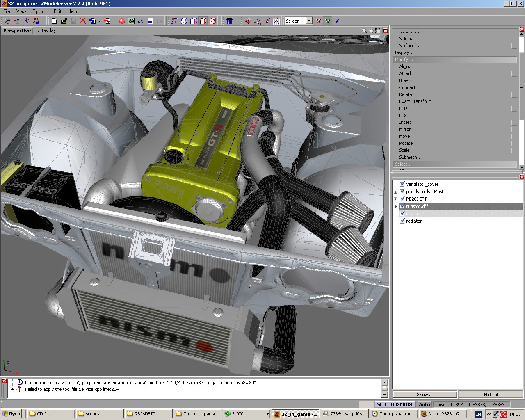The height and width of the screenshot is (420, 525).
Task: Click the solid red cube view icon
Action: [x=212, y=21]
